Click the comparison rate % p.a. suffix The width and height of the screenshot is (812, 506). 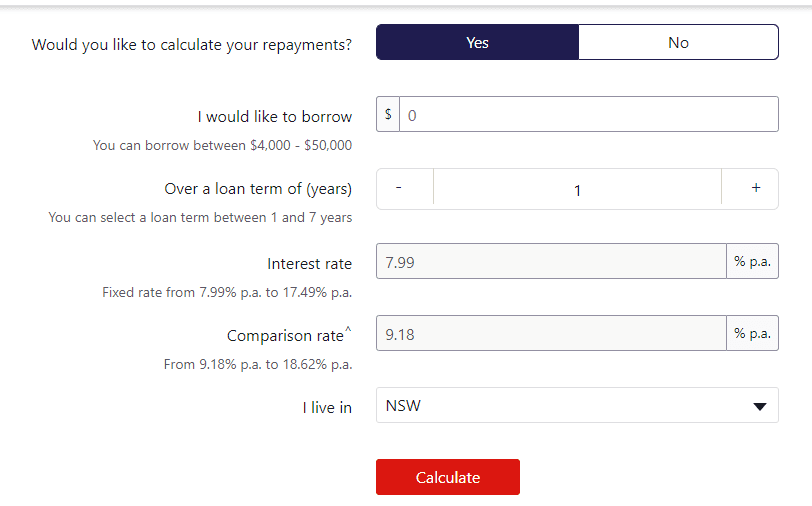tap(752, 334)
